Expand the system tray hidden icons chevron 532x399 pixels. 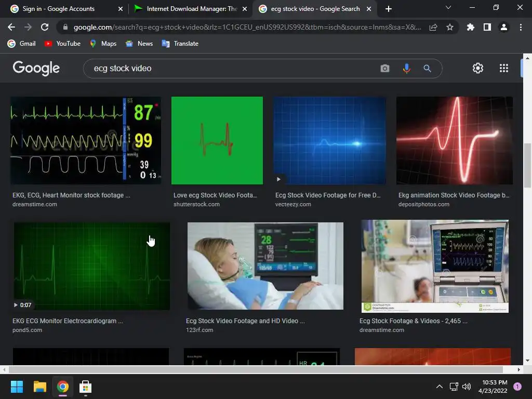click(x=440, y=387)
